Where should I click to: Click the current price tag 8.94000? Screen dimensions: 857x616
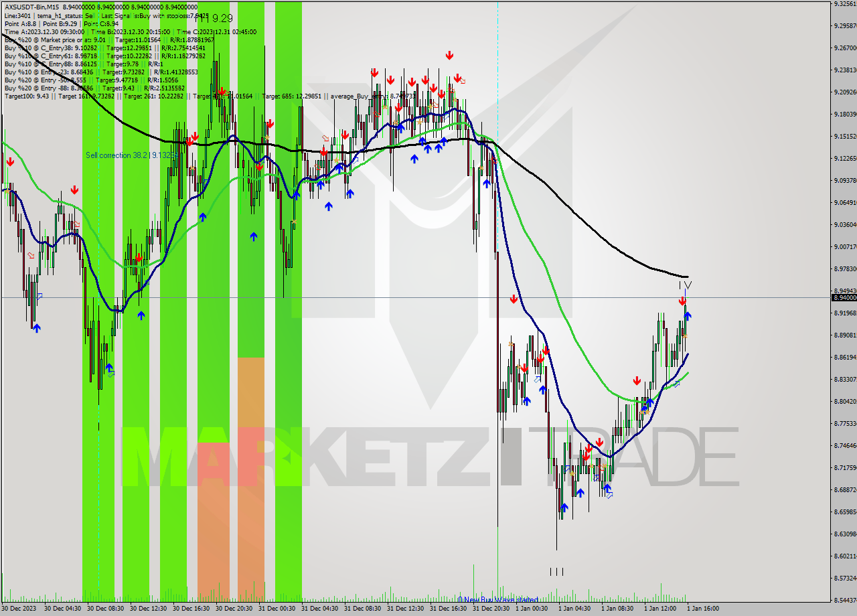844,297
